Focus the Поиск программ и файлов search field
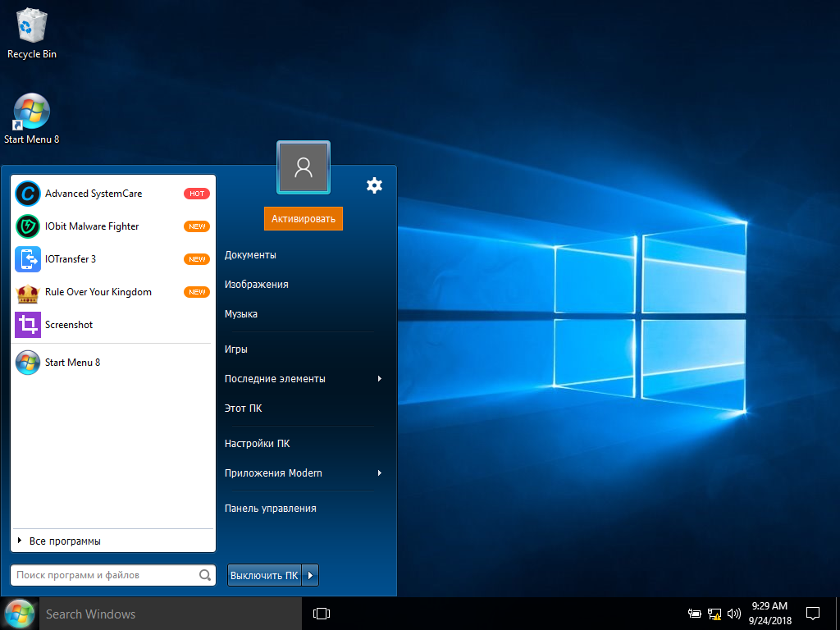 pos(113,575)
